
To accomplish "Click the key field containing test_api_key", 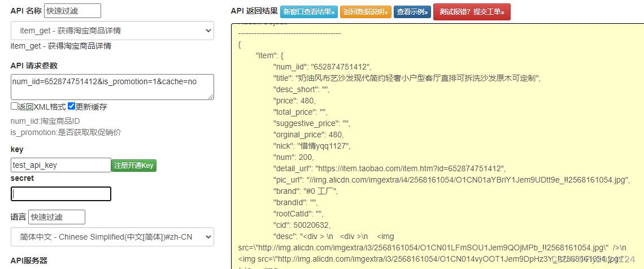I will click(x=61, y=165).
